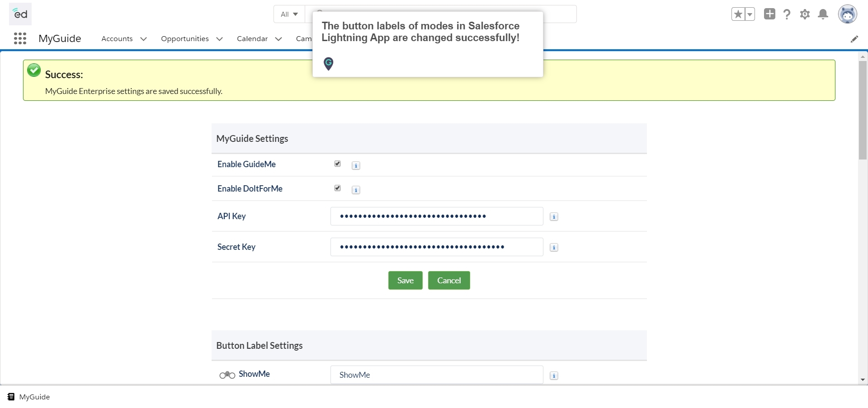Image resolution: width=868 pixels, height=408 pixels.
Task: Open Setup gear icon
Action: coord(805,14)
